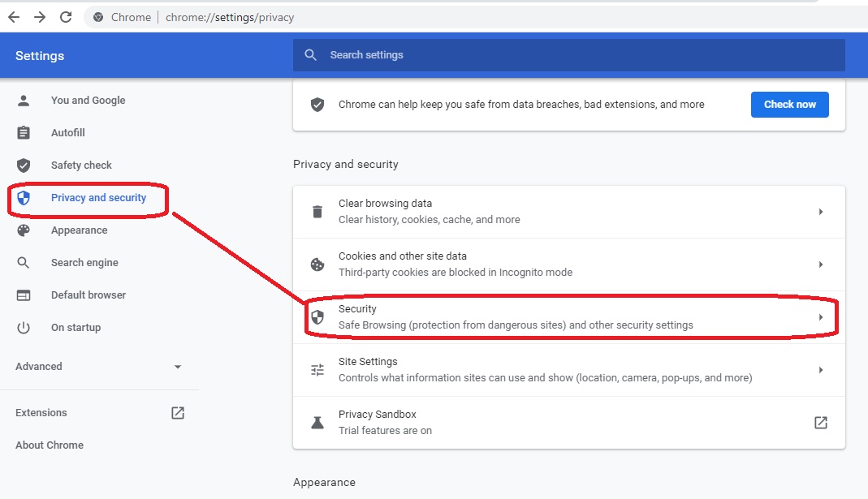868x499 pixels.
Task: Open Cookies and other site data
Action: 569,265
